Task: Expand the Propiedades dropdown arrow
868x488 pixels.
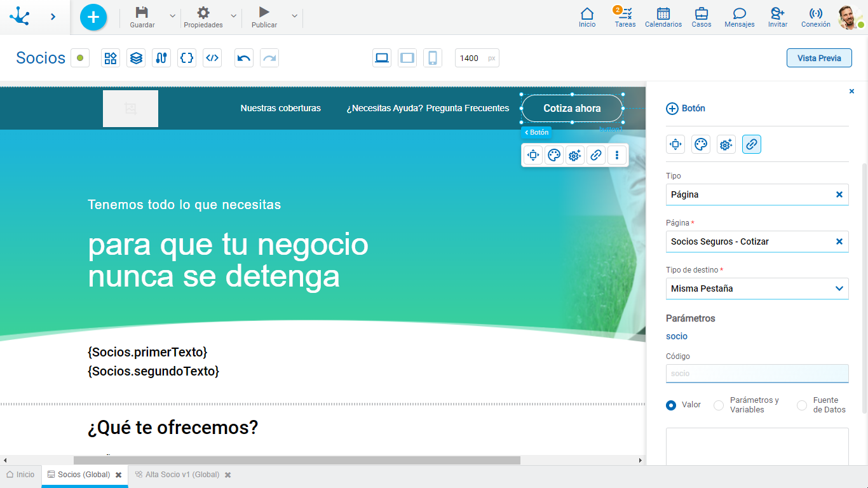Action: pyautogui.click(x=233, y=16)
